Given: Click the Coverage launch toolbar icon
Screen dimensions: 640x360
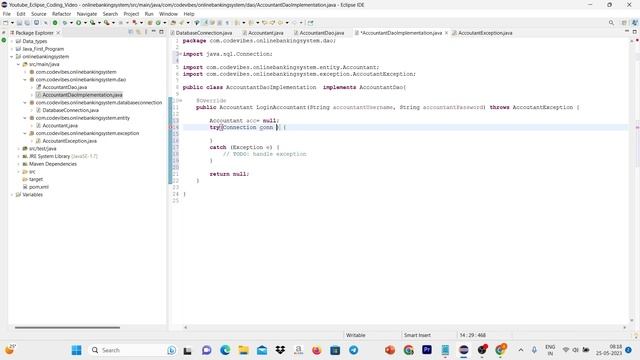Looking at the screenshot, I should pyautogui.click(x=92, y=23).
